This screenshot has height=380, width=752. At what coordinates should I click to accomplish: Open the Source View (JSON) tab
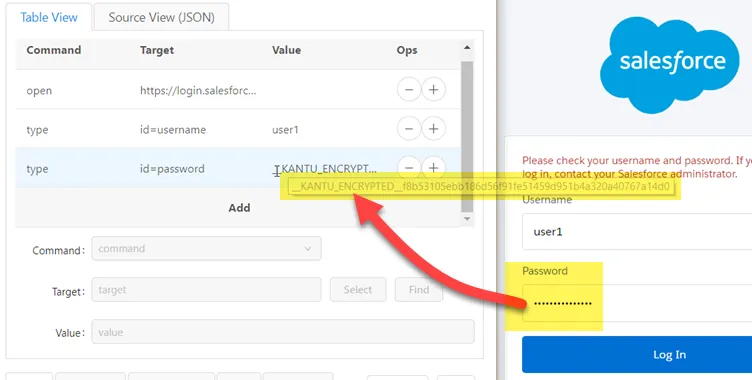(161, 17)
